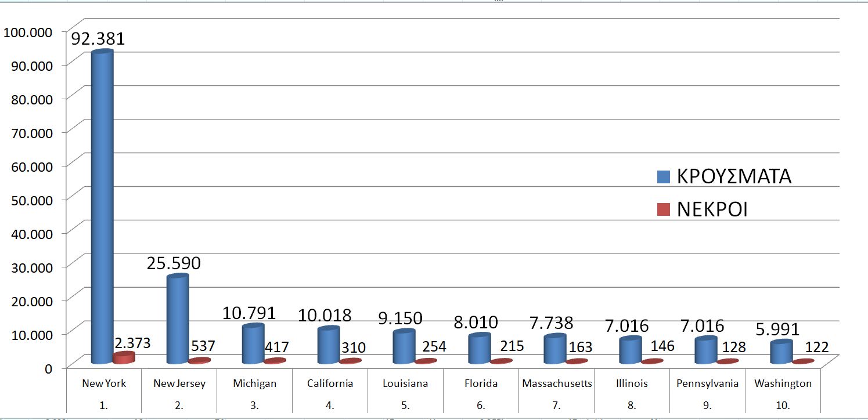Click the Florida category axis label
This screenshot has width=868, height=420.
tap(481, 383)
